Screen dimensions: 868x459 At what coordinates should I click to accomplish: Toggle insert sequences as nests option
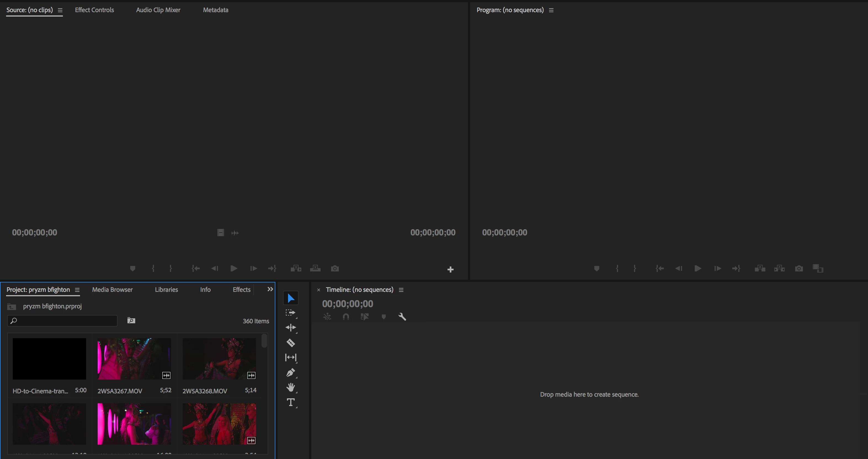[327, 317]
